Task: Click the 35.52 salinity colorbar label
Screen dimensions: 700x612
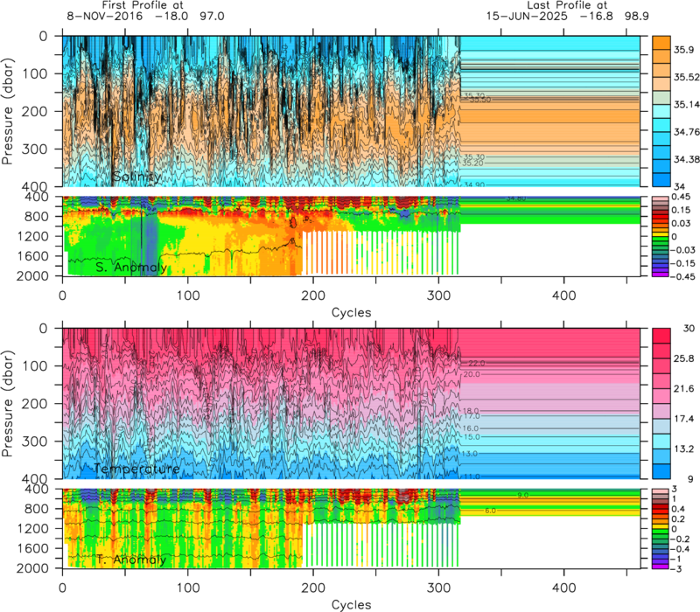Action: [x=687, y=77]
